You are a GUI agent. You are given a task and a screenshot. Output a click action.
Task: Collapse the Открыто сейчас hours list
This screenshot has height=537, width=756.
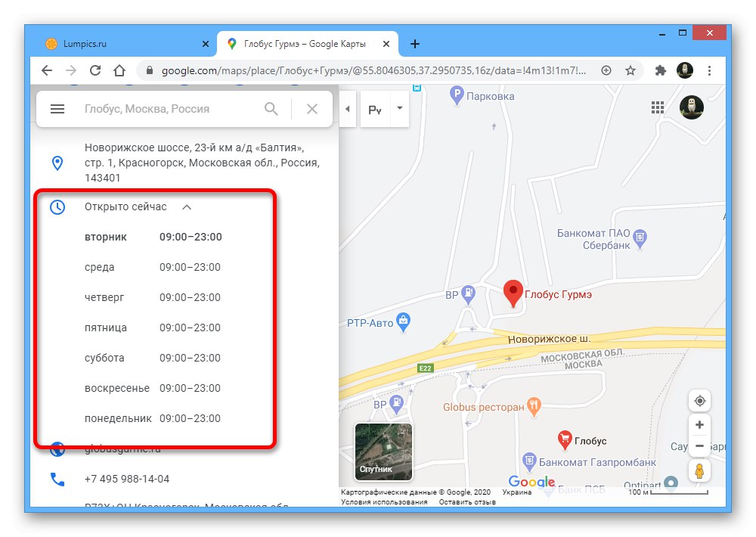187,207
